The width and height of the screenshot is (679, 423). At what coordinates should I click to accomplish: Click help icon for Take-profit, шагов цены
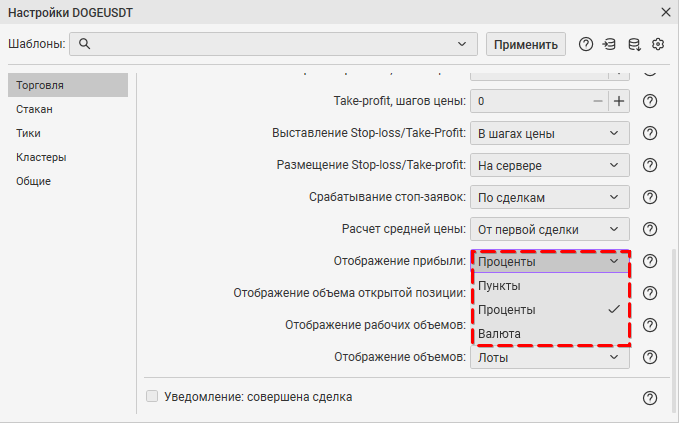[650, 101]
